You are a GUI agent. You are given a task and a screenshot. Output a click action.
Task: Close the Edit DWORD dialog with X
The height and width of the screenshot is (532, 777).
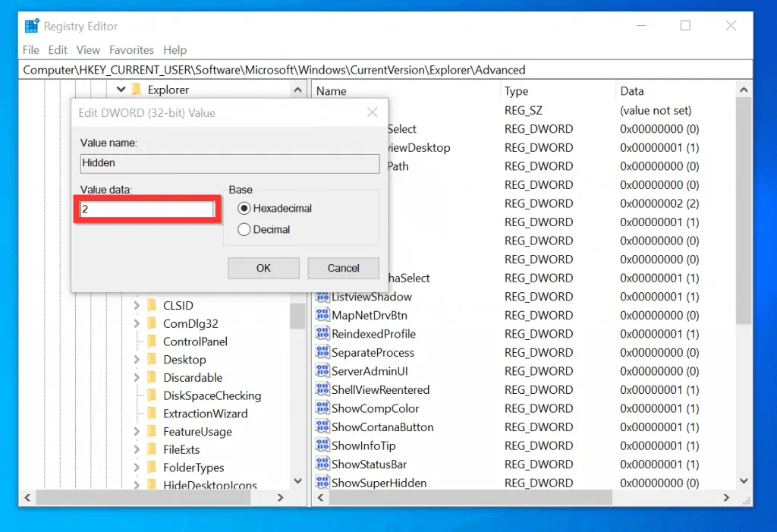click(x=372, y=113)
